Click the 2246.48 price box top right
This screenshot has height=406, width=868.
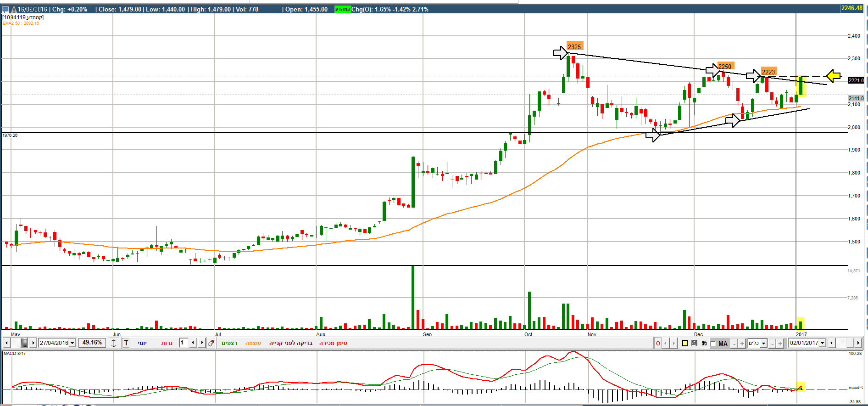[x=852, y=8]
